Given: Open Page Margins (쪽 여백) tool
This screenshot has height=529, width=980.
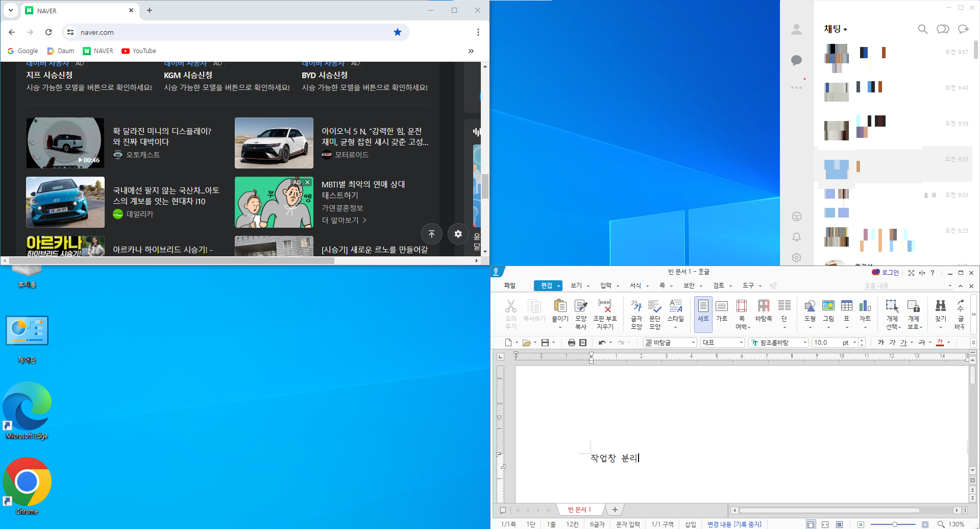Looking at the screenshot, I should click(x=742, y=314).
